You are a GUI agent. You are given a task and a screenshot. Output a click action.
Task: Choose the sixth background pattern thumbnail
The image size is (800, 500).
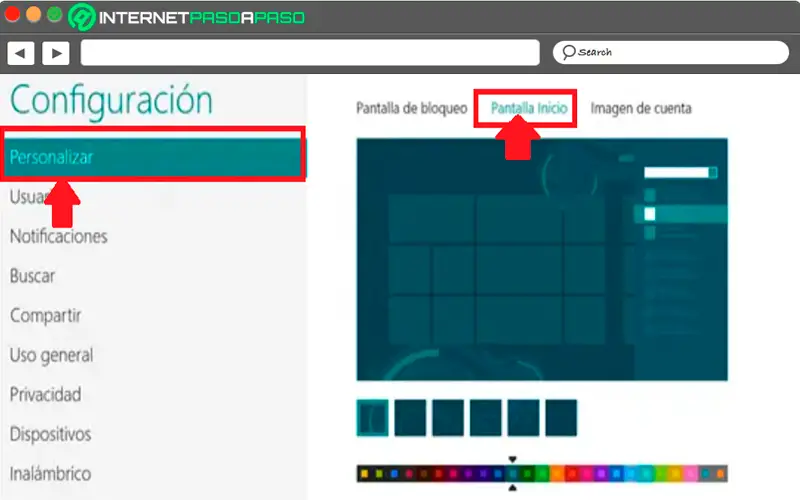(561, 418)
